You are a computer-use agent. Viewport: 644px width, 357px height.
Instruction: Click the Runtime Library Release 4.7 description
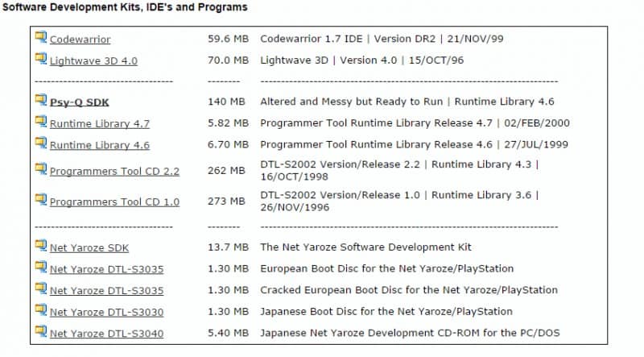click(x=415, y=123)
